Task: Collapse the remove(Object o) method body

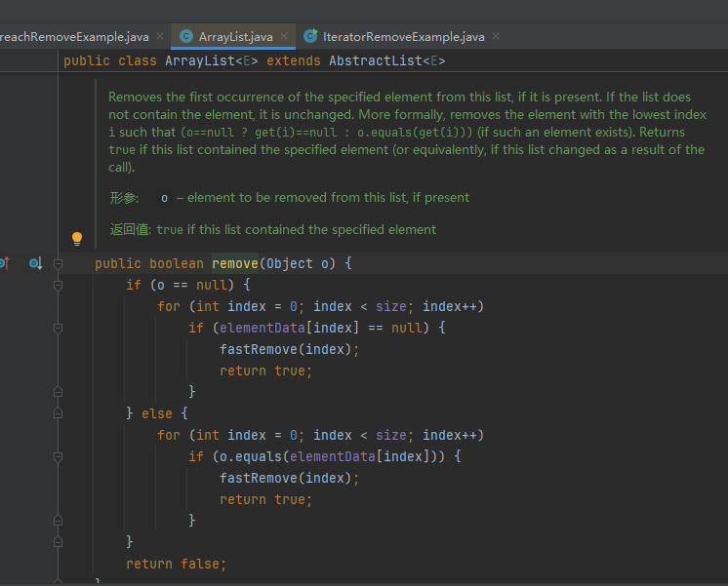Action: 58,264
